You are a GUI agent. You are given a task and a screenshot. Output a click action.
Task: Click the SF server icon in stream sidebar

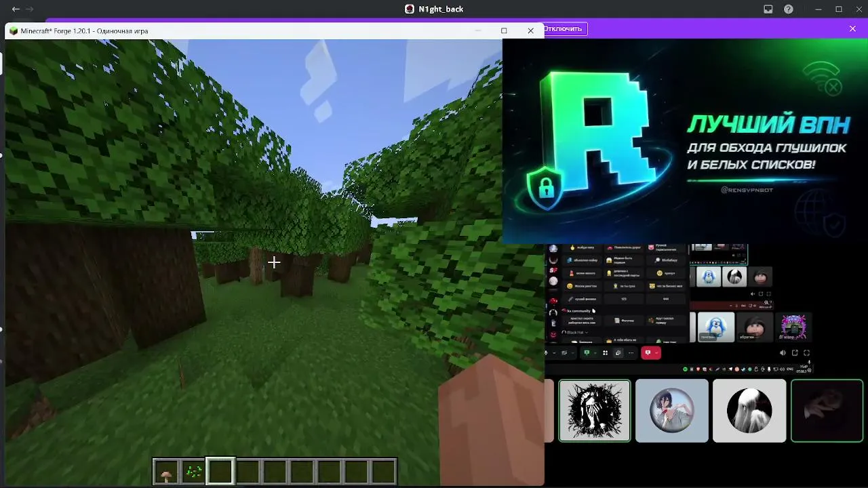pos(553,270)
